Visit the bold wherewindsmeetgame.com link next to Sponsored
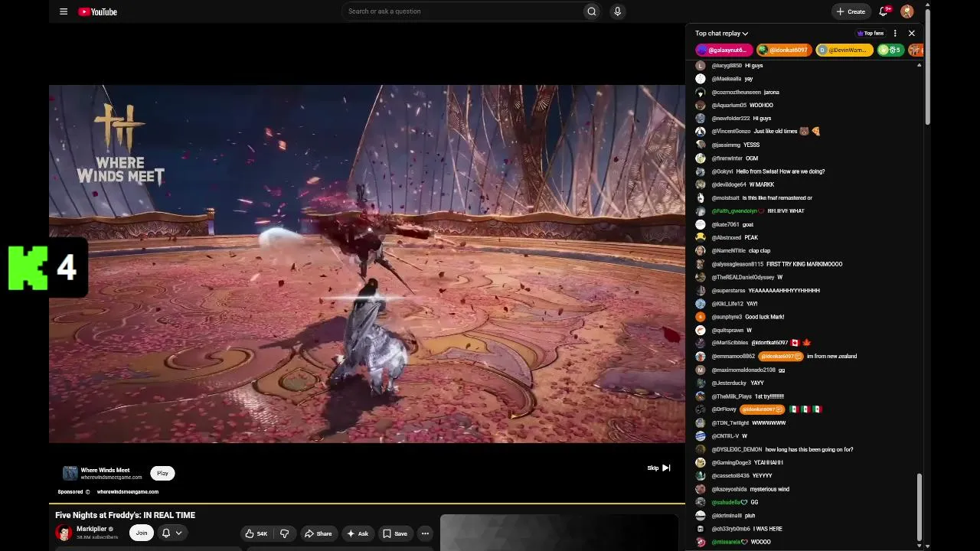Image resolution: width=980 pixels, height=551 pixels. pos(128,492)
